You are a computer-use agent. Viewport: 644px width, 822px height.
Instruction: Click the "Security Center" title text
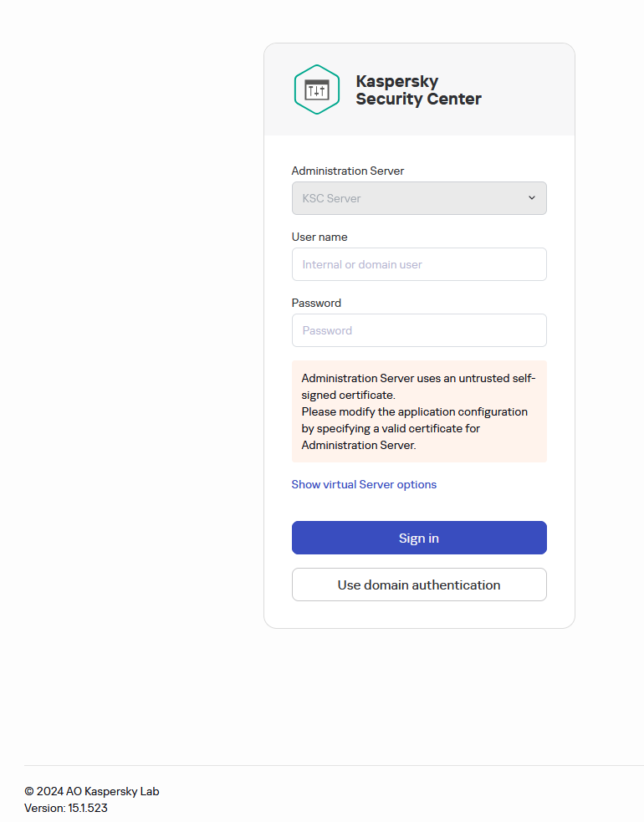[418, 100]
